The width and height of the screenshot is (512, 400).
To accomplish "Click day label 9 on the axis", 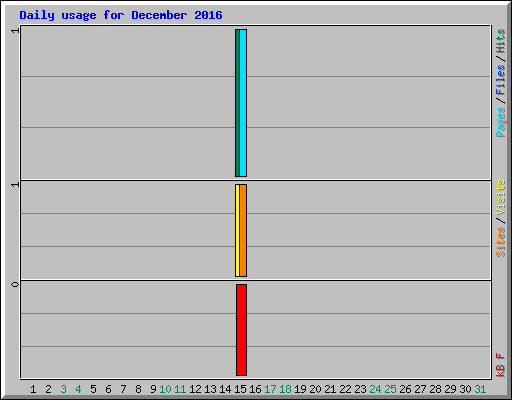I will tap(153, 389).
